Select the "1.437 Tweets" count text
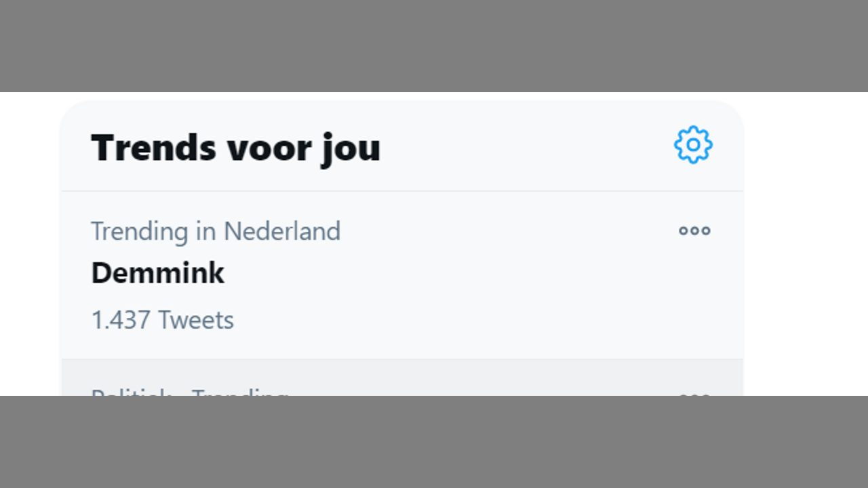This screenshot has width=868, height=488. [162, 320]
